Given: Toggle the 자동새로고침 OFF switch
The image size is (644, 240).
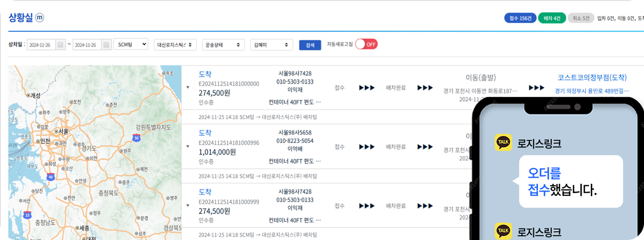Looking at the screenshot, I should click(366, 44).
